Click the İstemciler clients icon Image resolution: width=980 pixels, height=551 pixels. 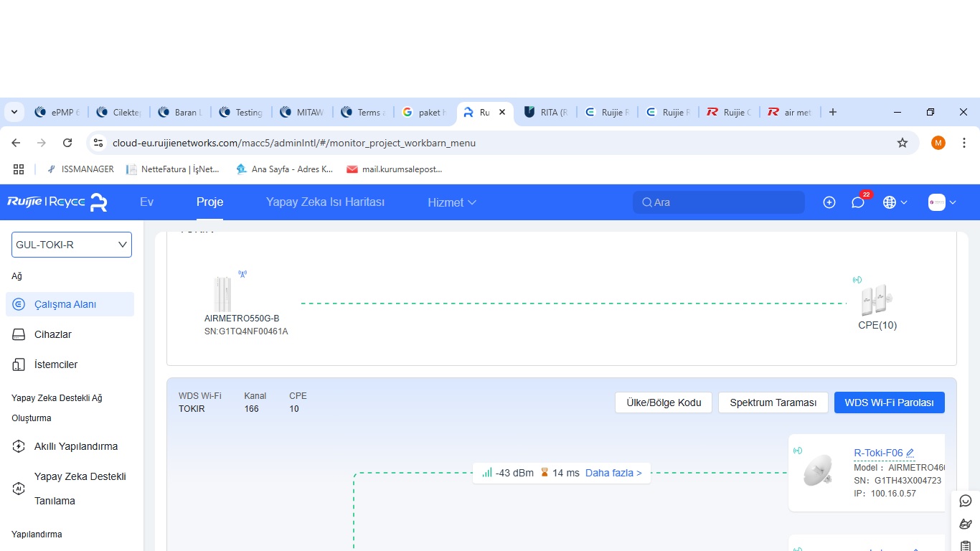(19, 364)
